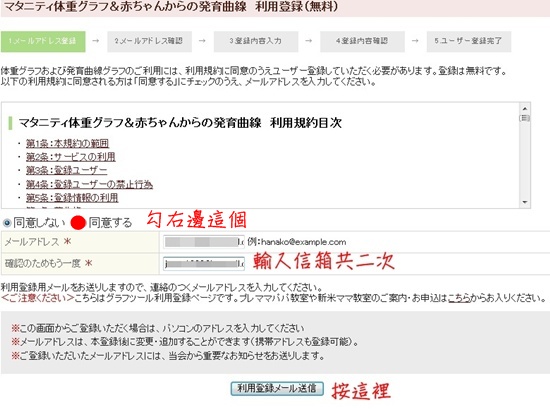The height and width of the screenshot is (409, 550).
Task: Follow the こちら link for class applications
Action: pyautogui.click(x=459, y=298)
